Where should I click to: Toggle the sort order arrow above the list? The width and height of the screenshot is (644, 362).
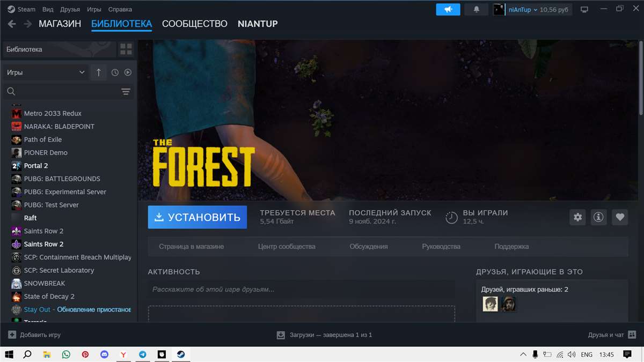click(98, 72)
